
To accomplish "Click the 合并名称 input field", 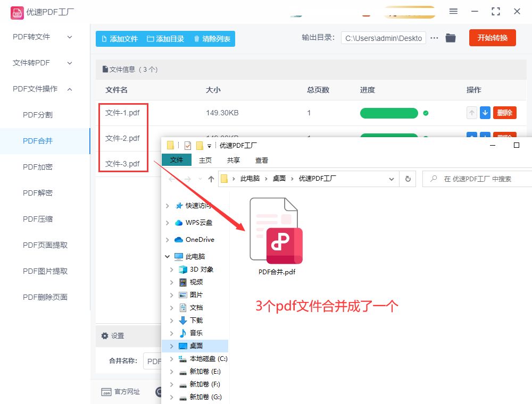I will click(x=152, y=361).
